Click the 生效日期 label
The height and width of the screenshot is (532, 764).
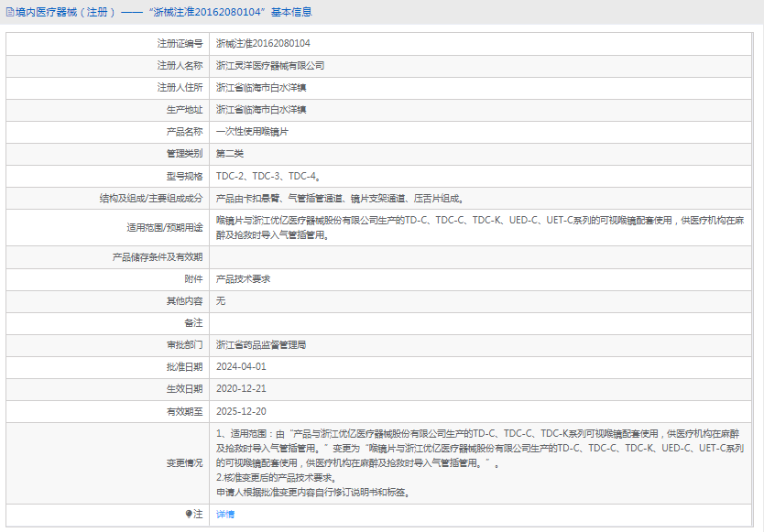coord(185,389)
